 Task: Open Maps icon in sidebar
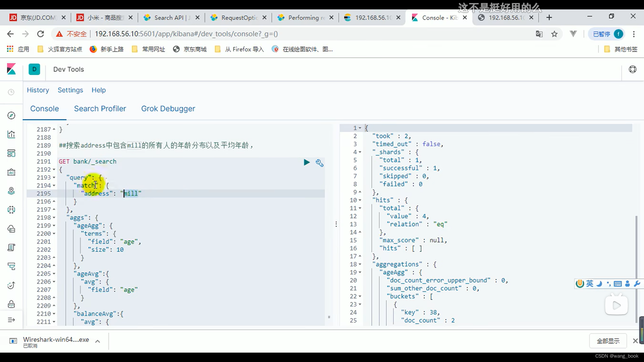pyautogui.click(x=11, y=191)
